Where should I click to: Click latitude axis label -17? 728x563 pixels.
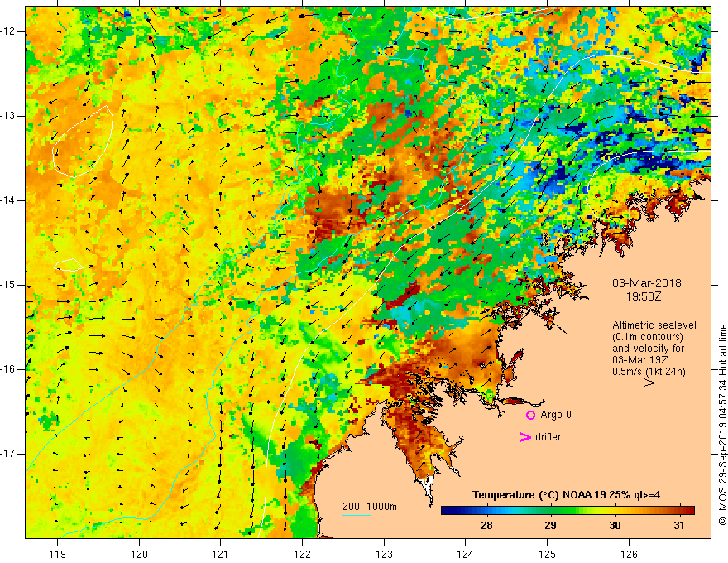(8, 454)
